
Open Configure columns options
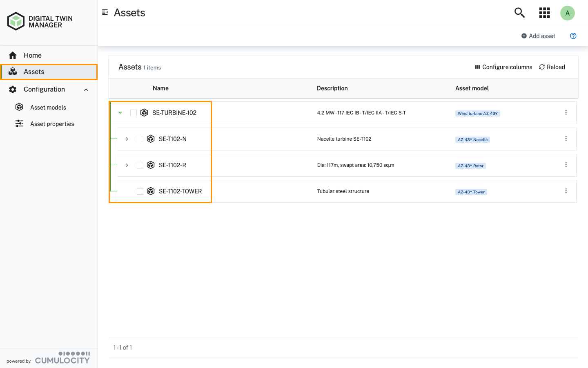(x=503, y=67)
